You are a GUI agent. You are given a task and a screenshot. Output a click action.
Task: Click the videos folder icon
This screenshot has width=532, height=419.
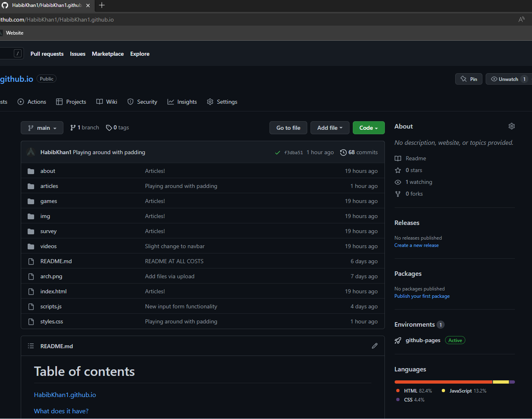pos(31,247)
